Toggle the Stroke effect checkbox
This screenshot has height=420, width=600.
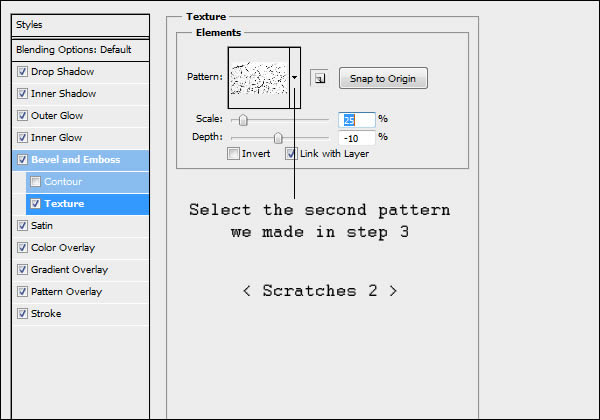(x=23, y=314)
